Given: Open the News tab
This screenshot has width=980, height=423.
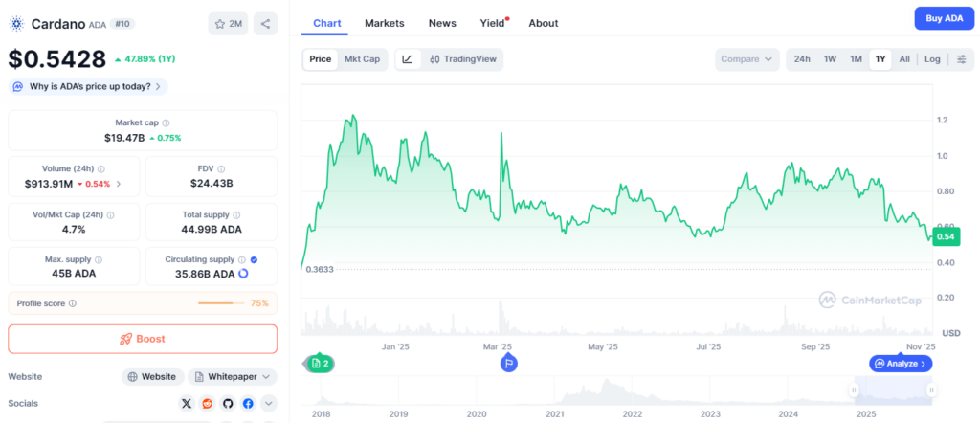Looking at the screenshot, I should 442,23.
